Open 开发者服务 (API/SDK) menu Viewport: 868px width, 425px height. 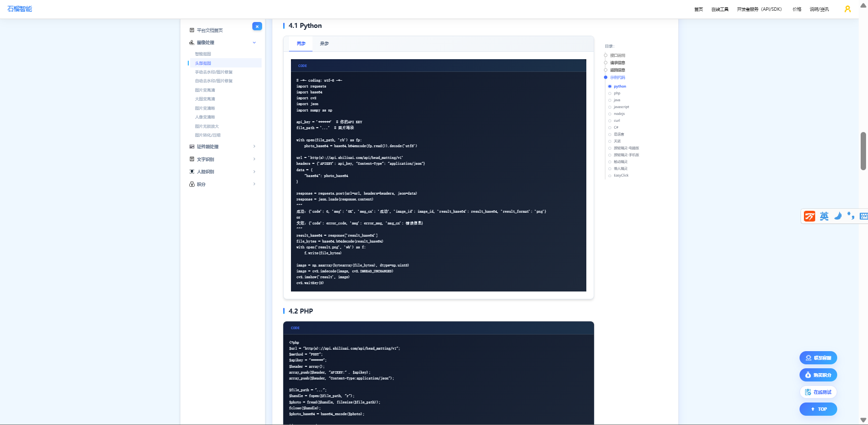click(x=759, y=9)
